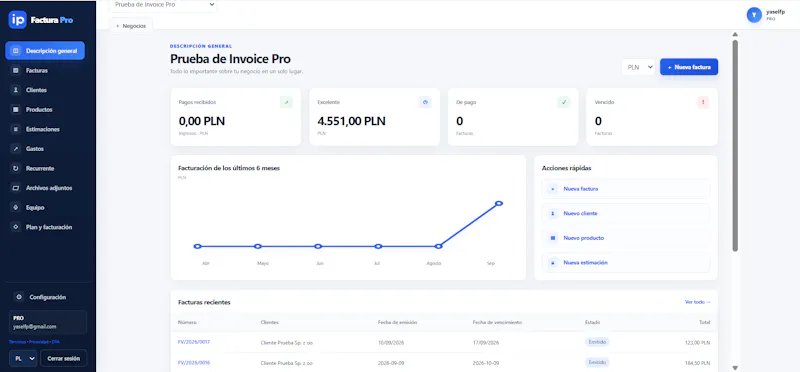Viewport: 800px width, 372px height.
Task: Click the Factura Pro logo icon
Action: click(x=17, y=20)
